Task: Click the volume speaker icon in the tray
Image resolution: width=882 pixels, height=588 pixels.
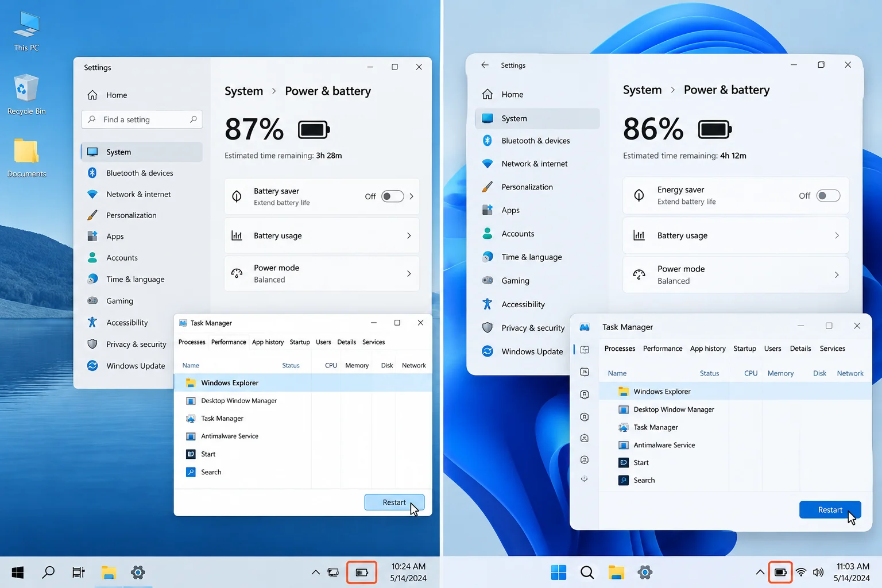Action: 818,572
